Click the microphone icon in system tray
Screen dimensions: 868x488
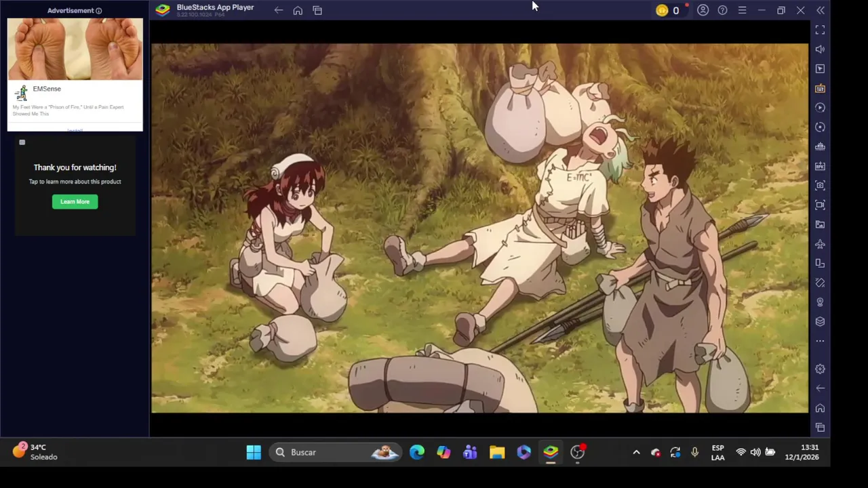694,452
